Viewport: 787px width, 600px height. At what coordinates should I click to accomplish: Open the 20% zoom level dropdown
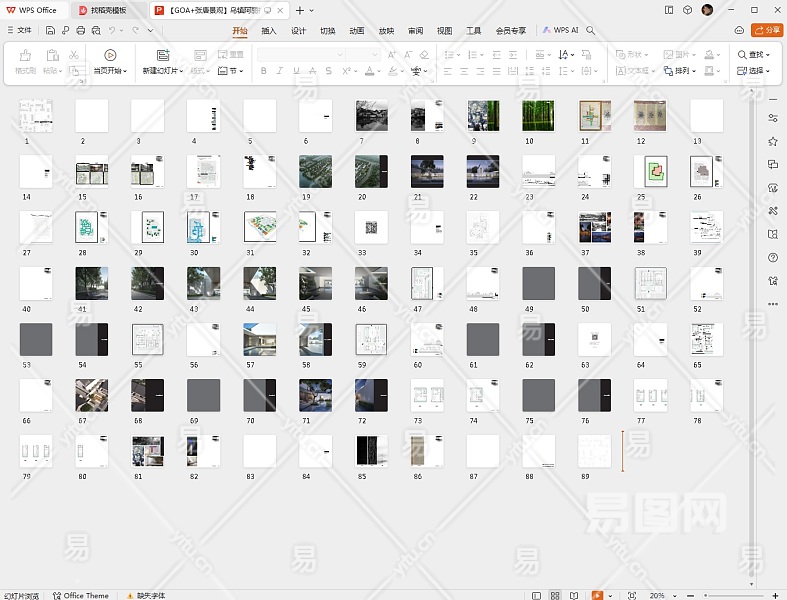point(662,595)
